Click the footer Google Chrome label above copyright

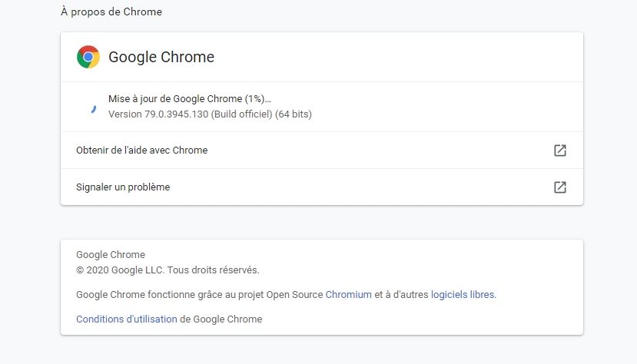(111, 254)
